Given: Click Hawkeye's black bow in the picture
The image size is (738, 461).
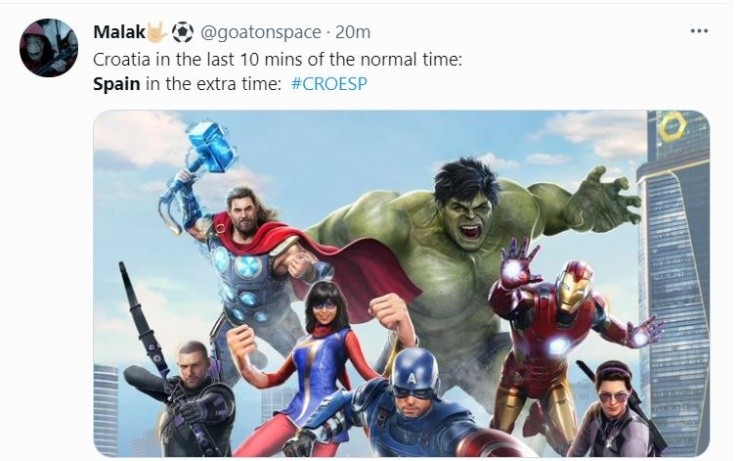Looking at the screenshot, I should coord(155,346).
